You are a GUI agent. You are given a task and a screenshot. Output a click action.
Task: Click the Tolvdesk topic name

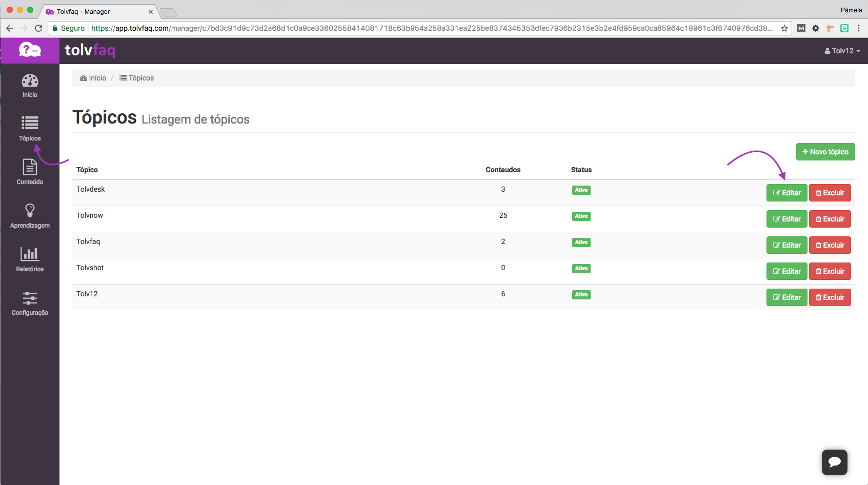coord(91,189)
